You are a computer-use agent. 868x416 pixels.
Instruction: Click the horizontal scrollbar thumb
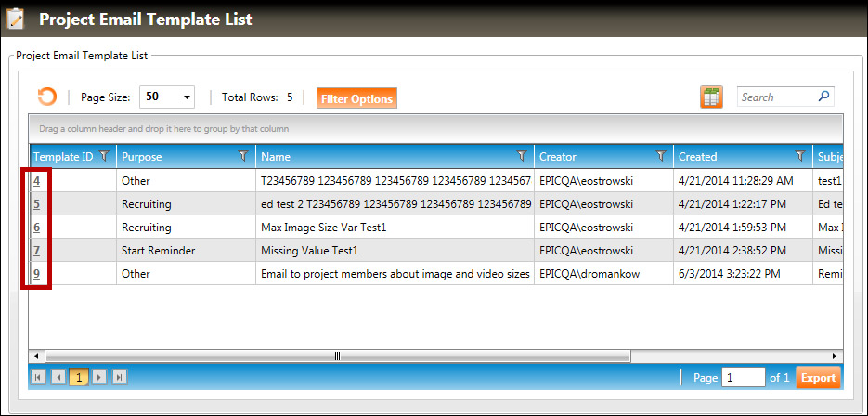(x=338, y=356)
